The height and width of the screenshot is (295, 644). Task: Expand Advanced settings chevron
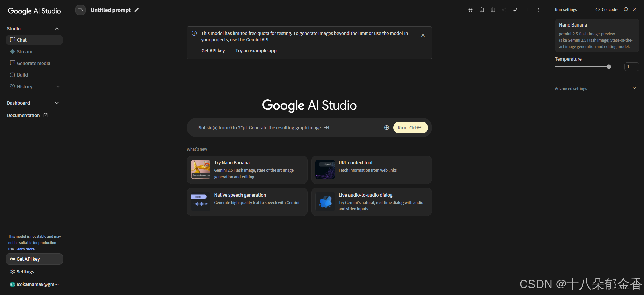pos(634,88)
